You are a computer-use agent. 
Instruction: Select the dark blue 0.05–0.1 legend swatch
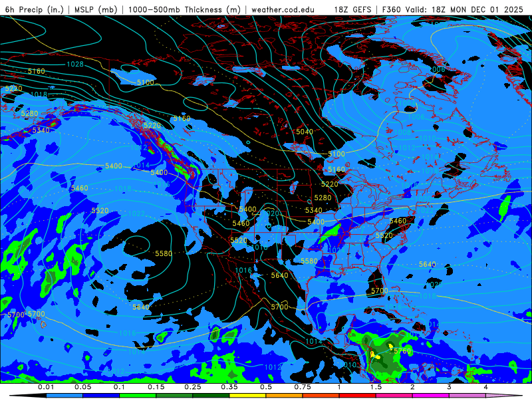click(x=101, y=396)
